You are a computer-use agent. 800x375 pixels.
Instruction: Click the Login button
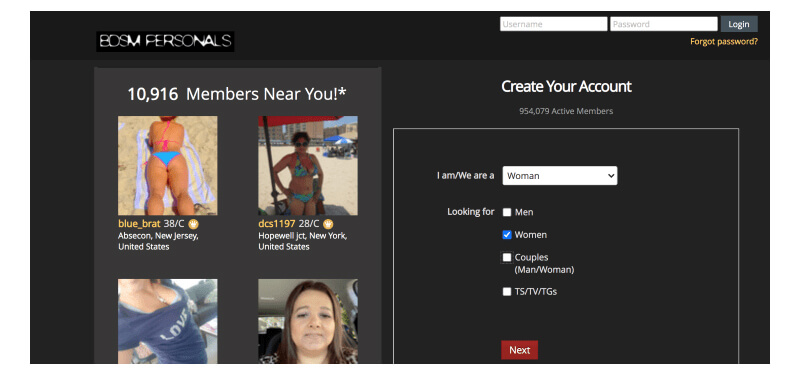[x=739, y=24]
